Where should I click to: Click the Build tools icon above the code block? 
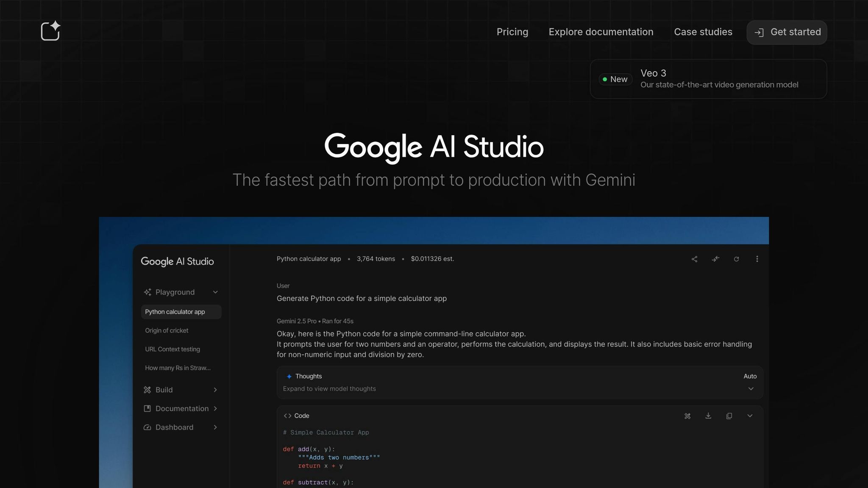(x=687, y=416)
